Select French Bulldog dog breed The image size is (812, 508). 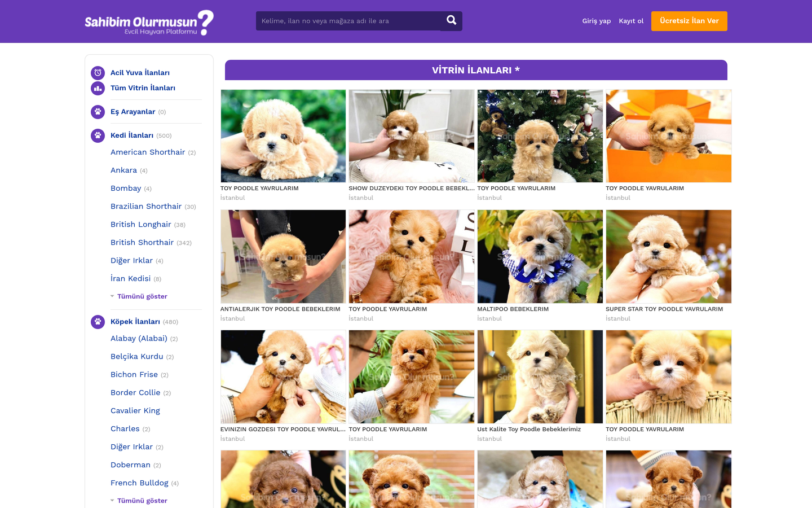pyautogui.click(x=139, y=483)
